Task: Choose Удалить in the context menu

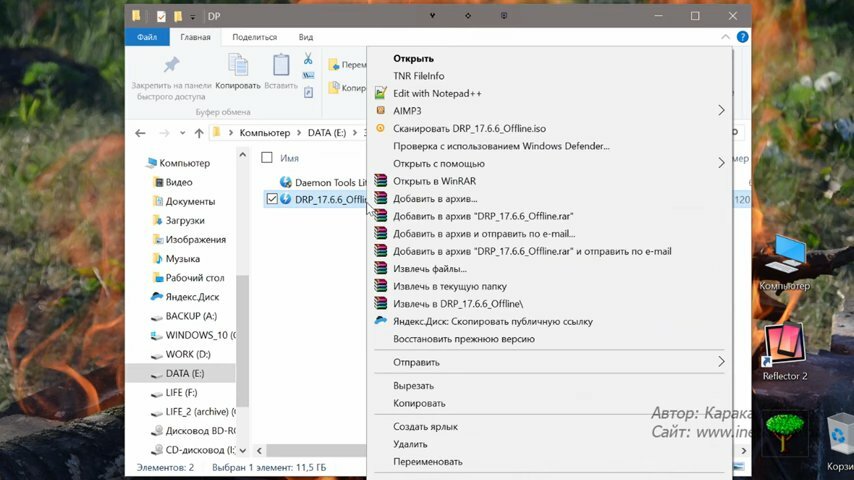Action: tap(410, 444)
